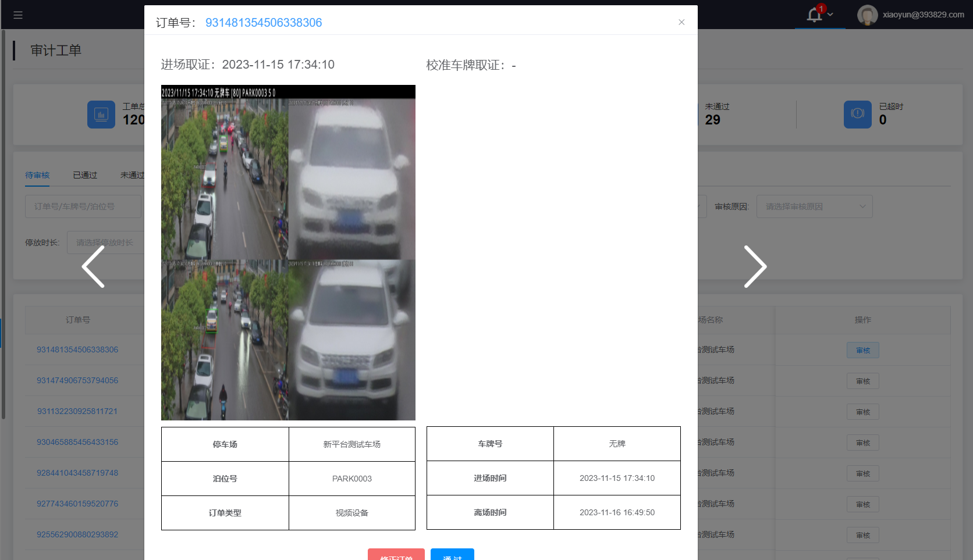
Task: Click 审核 button for the first row
Action: point(862,350)
